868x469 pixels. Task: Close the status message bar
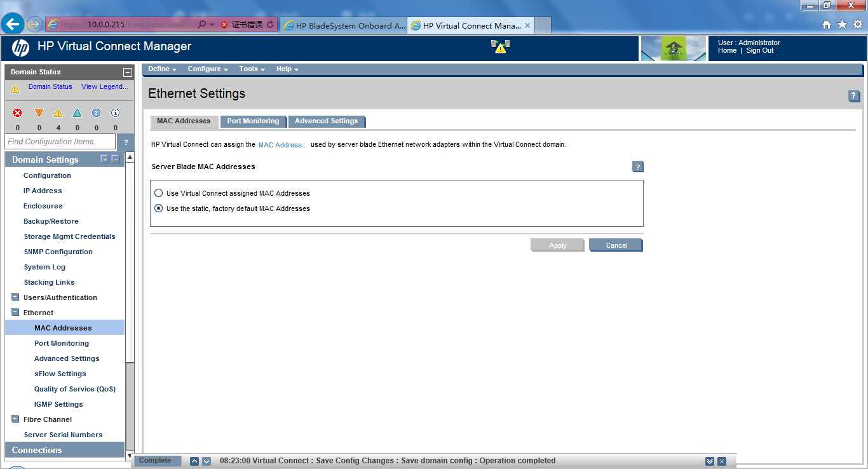click(x=722, y=461)
